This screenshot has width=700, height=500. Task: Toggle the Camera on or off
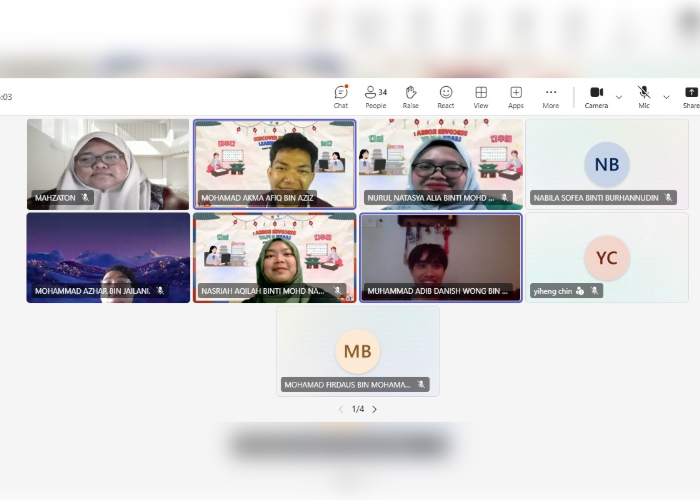coord(596,96)
